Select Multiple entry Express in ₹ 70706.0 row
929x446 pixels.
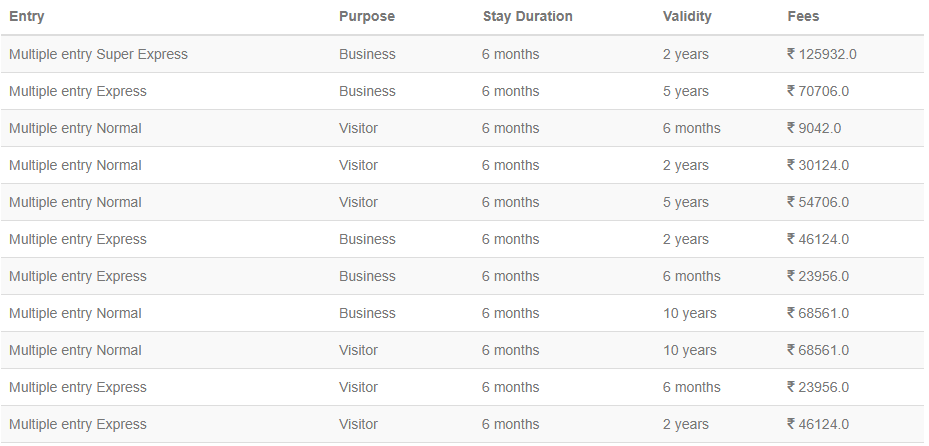(78, 91)
